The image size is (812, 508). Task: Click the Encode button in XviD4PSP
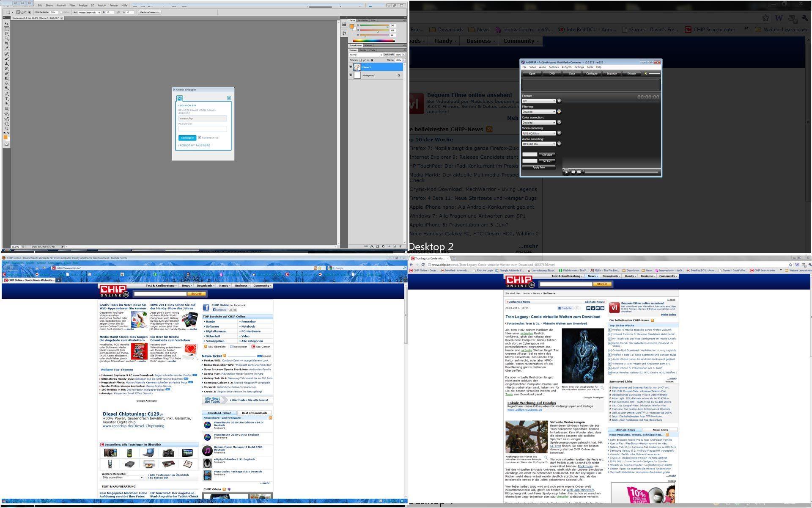(631, 74)
